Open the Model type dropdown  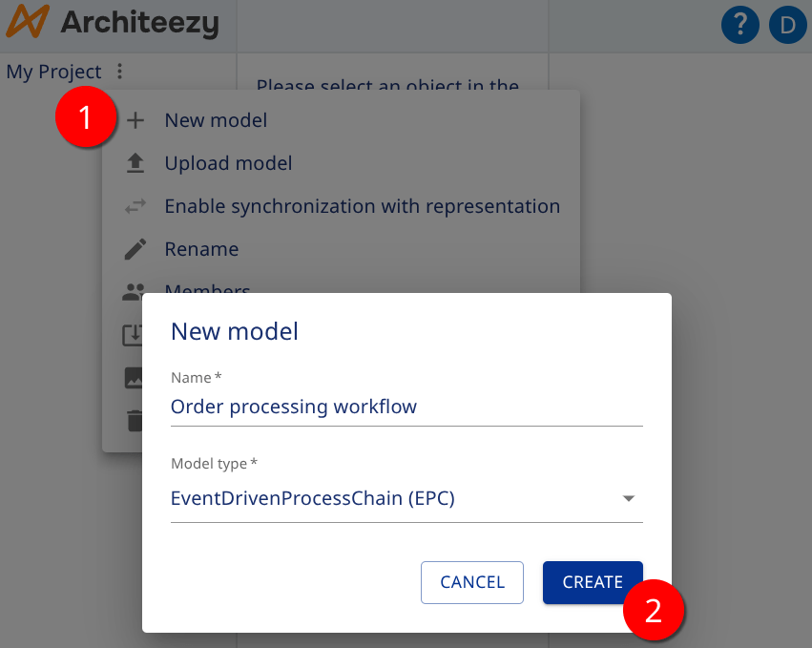coord(628,497)
